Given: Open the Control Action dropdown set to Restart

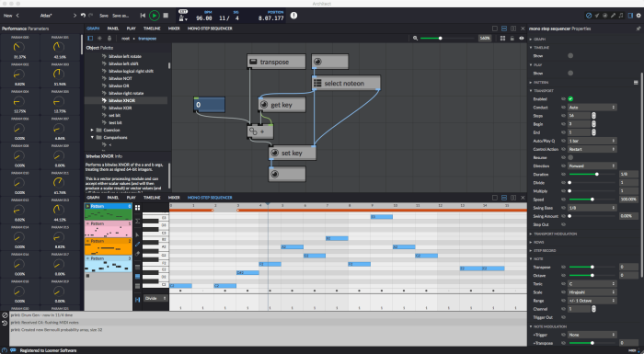Looking at the screenshot, I should click(x=592, y=149).
